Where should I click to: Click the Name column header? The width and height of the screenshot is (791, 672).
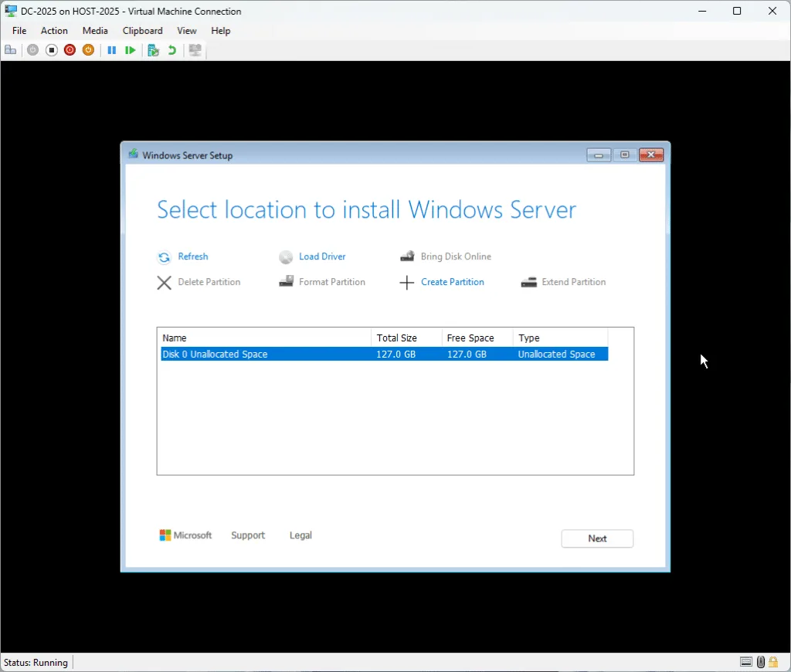(266, 338)
